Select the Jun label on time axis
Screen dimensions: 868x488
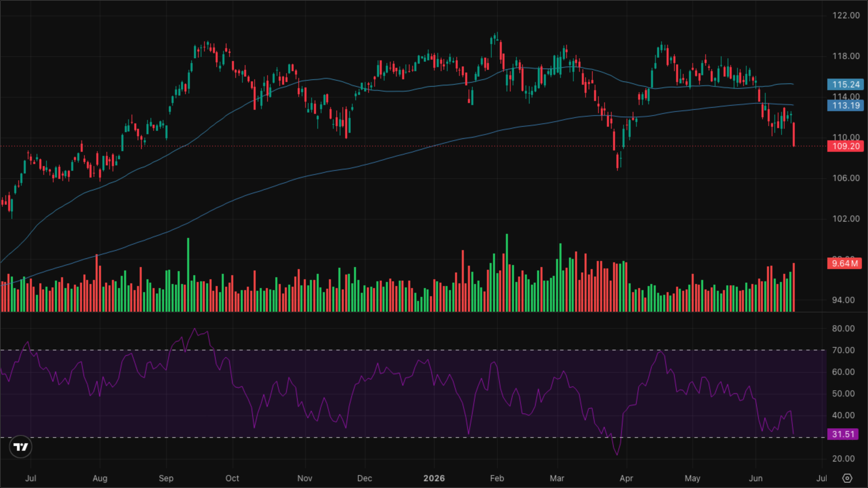(x=755, y=478)
